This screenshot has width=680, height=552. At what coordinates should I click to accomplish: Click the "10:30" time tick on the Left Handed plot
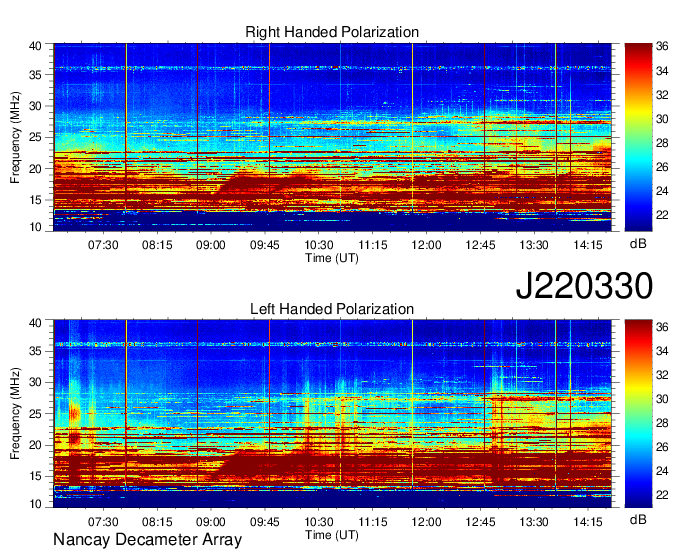[318, 522]
